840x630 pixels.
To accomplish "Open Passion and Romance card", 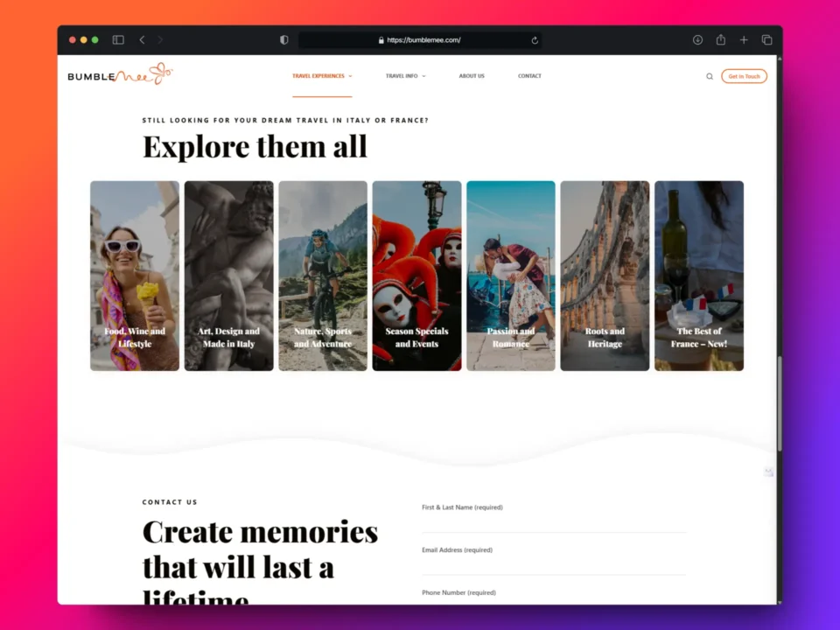I will pyautogui.click(x=511, y=276).
